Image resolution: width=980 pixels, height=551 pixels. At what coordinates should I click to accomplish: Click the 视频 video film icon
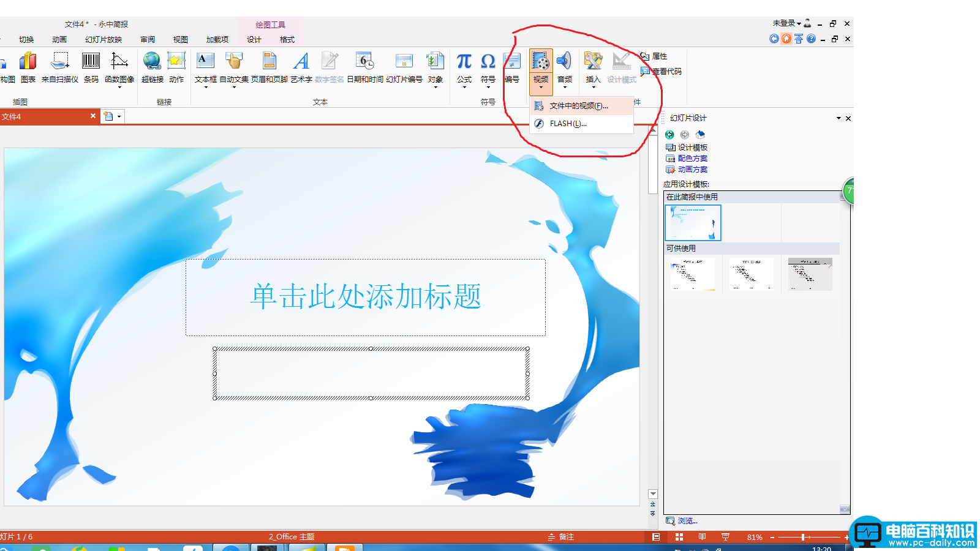pyautogui.click(x=541, y=61)
